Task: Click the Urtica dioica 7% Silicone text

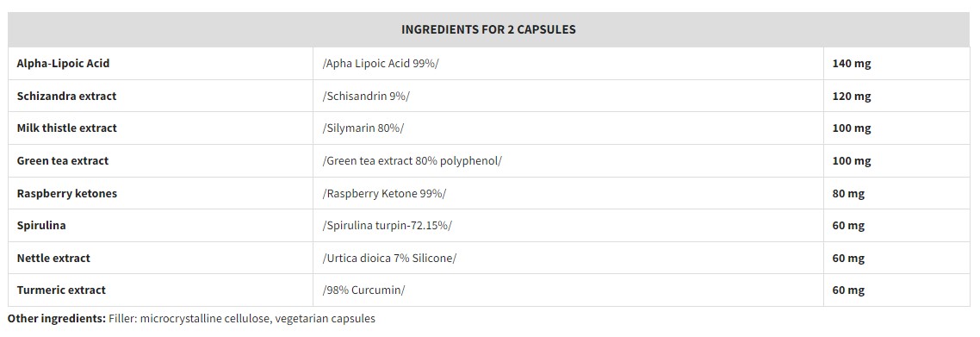Action: click(389, 258)
